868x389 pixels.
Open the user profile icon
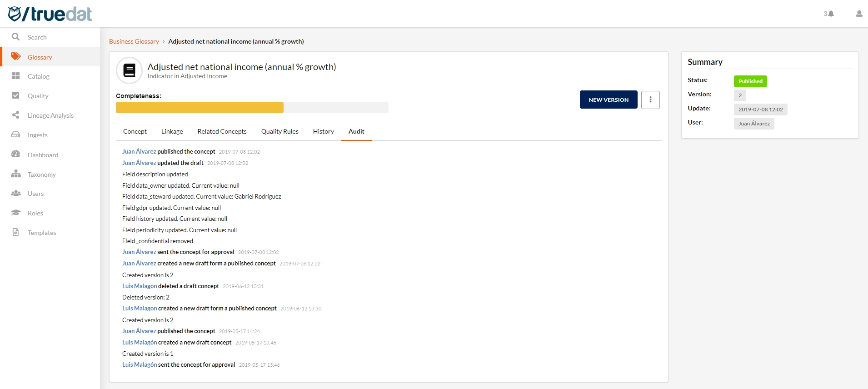pos(858,14)
